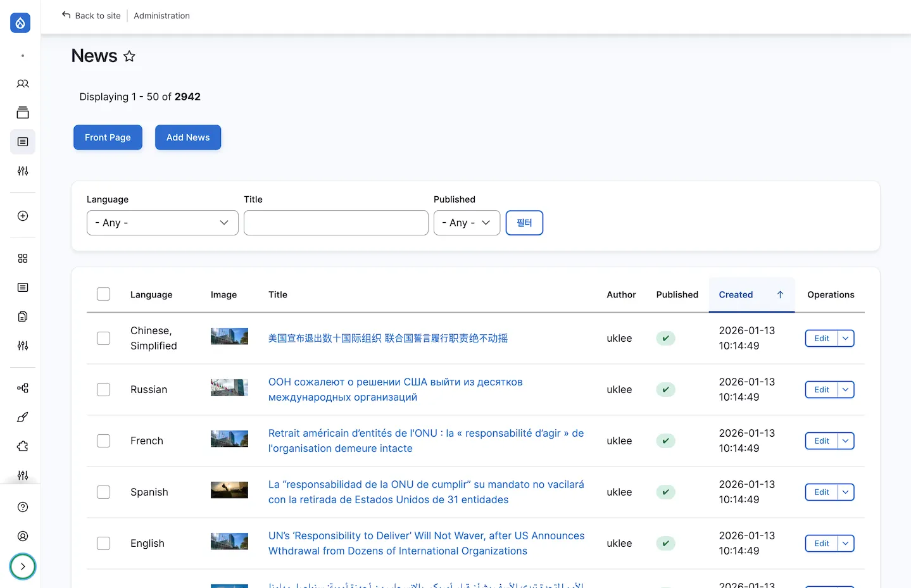The image size is (911, 588).
Task: Open the help question mark icon
Action: pos(23,507)
